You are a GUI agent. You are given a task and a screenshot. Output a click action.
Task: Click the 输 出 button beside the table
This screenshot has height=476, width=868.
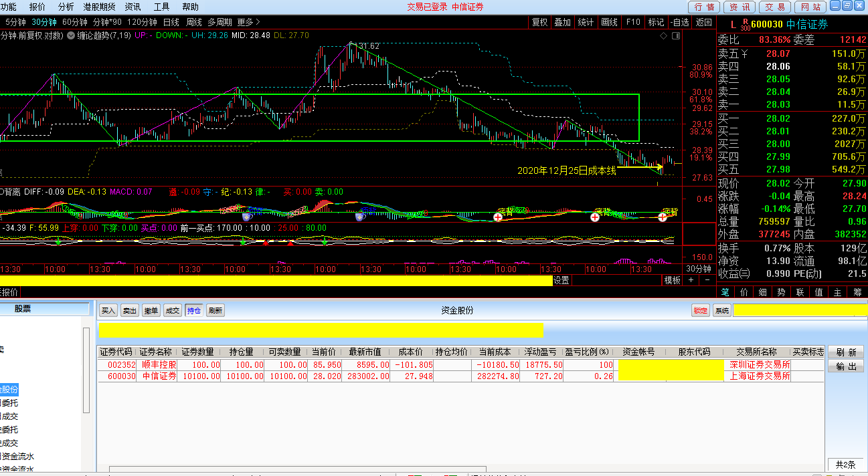846,366
